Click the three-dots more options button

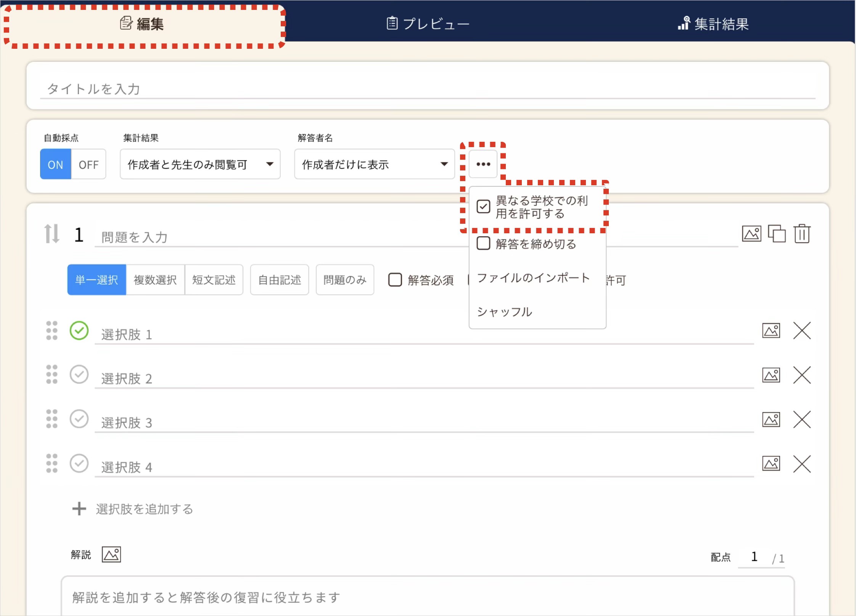[483, 164]
